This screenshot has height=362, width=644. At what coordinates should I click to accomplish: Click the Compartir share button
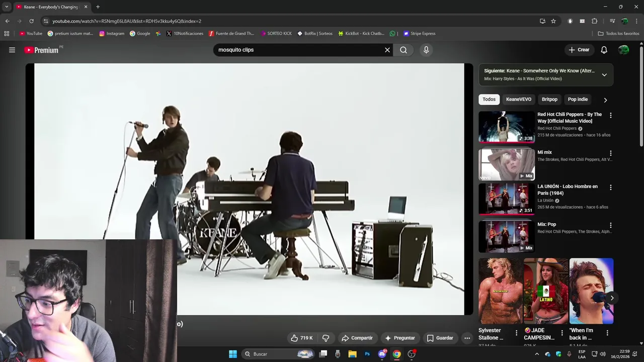(357, 338)
